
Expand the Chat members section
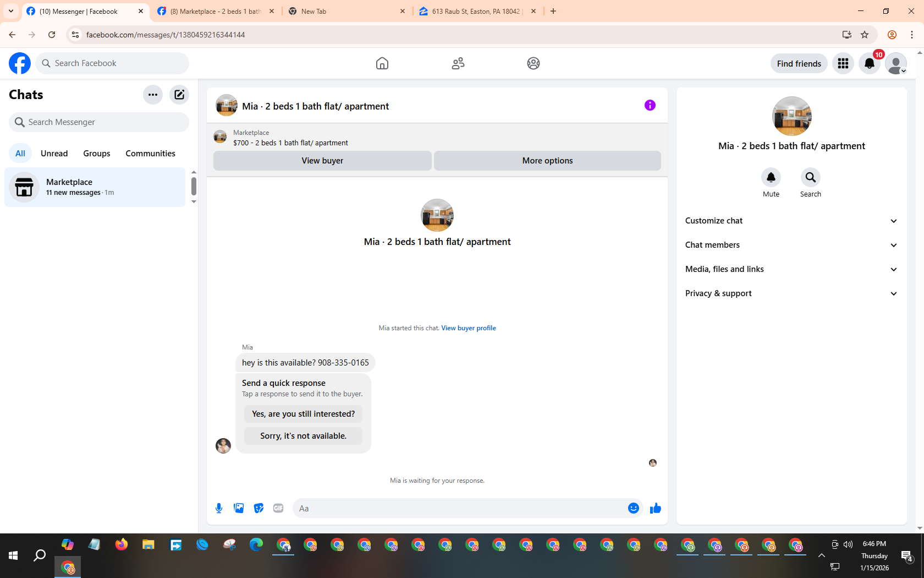(791, 245)
